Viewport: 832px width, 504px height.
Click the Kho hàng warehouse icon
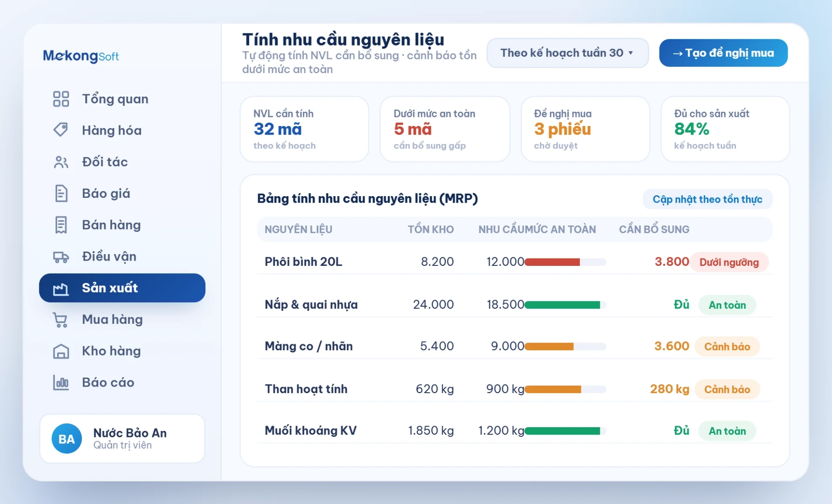coord(61,351)
